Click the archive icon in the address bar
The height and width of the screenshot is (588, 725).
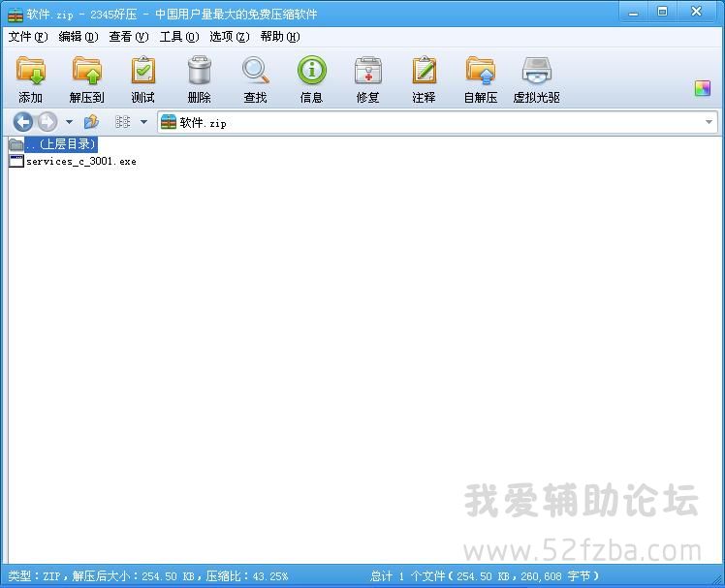click(169, 122)
